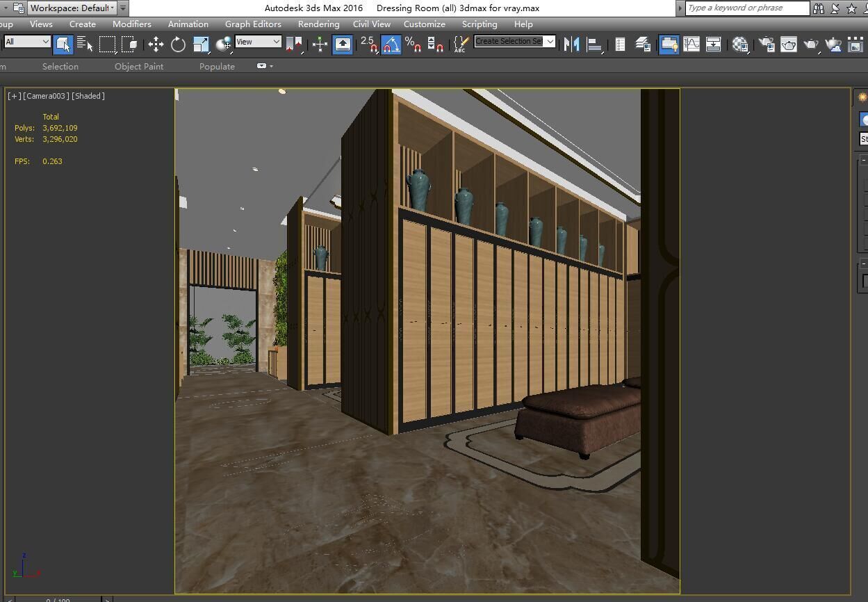Toggle Window/Crossing selection mode
Viewport: 868px width, 602px height.
click(129, 44)
